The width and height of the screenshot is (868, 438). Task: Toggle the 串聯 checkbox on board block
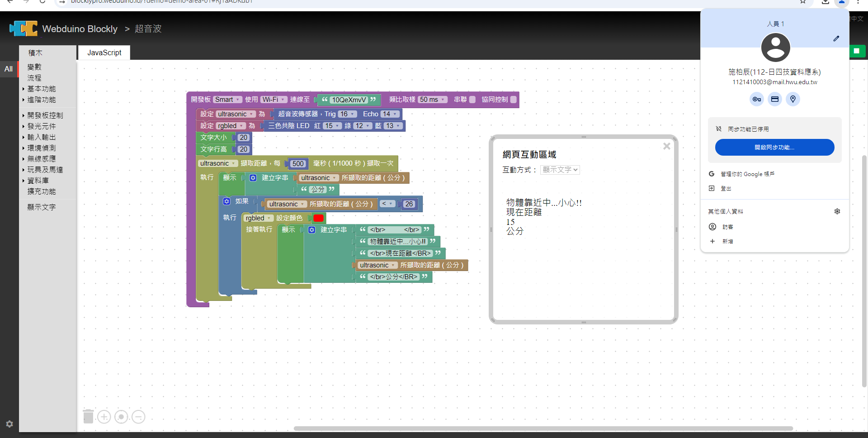tap(472, 100)
